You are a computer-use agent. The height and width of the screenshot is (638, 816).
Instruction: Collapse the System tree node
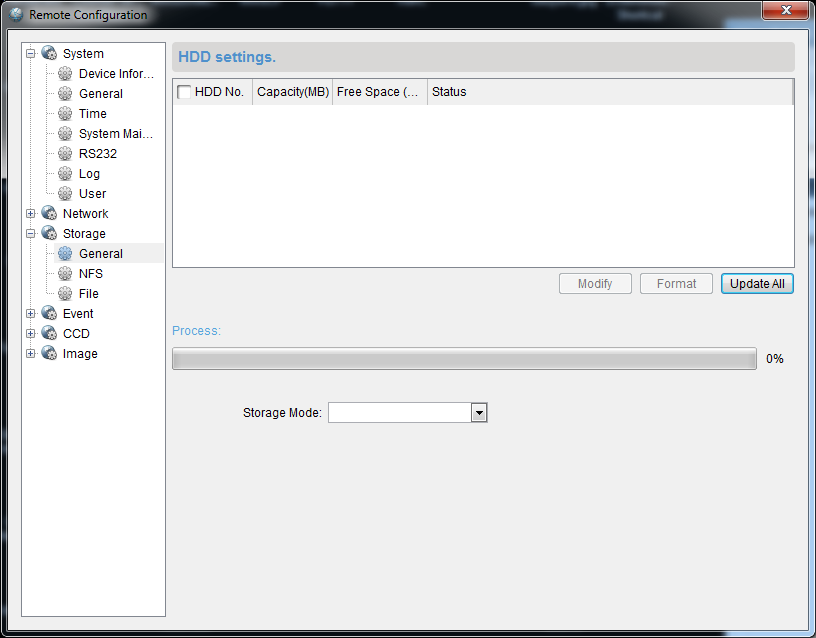click(x=31, y=54)
